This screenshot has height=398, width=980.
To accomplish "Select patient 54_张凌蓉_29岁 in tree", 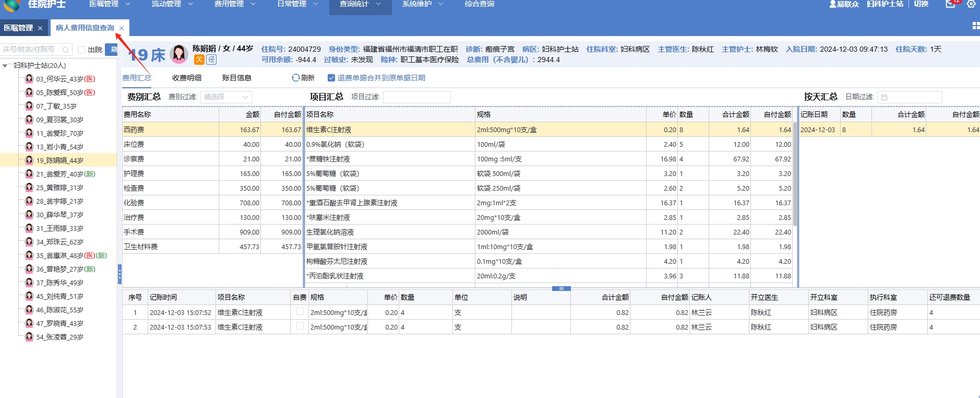I will (x=59, y=337).
